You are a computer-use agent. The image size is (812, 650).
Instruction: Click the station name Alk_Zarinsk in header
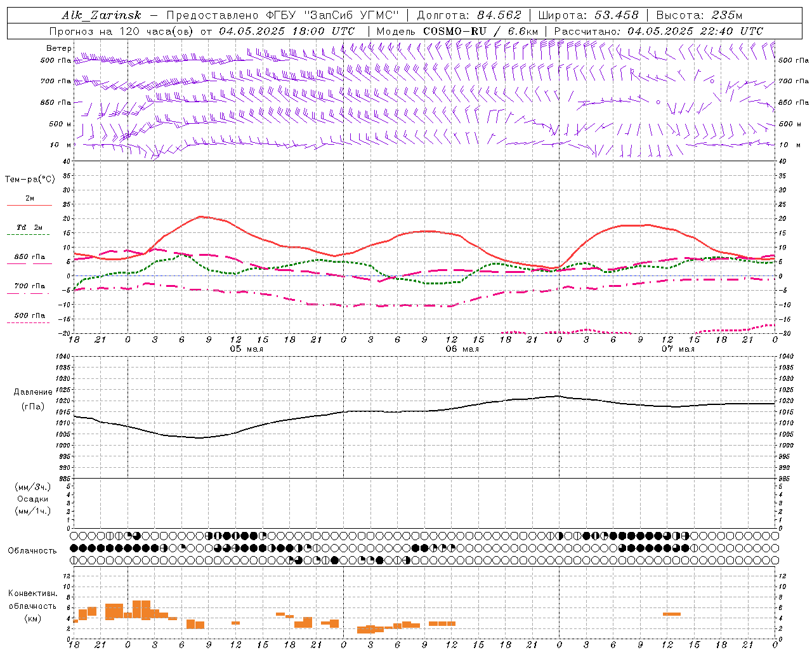coord(101,15)
